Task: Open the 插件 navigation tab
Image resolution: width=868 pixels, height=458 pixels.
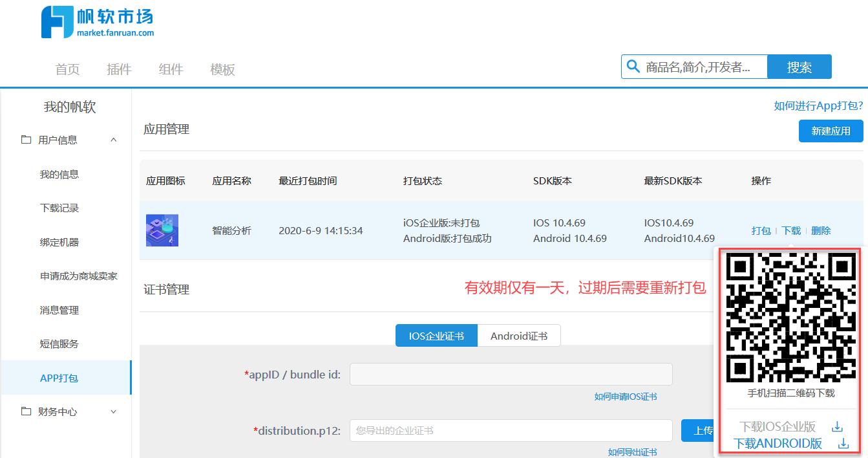Action: click(119, 70)
